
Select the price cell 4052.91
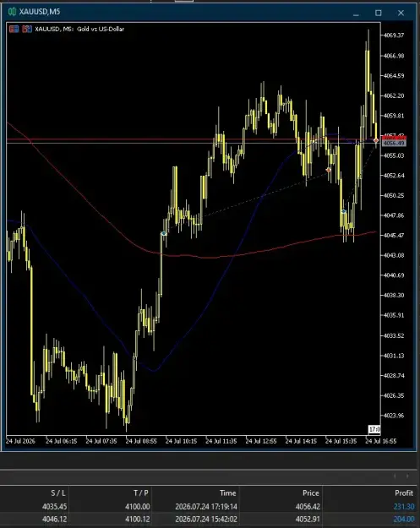click(x=307, y=520)
